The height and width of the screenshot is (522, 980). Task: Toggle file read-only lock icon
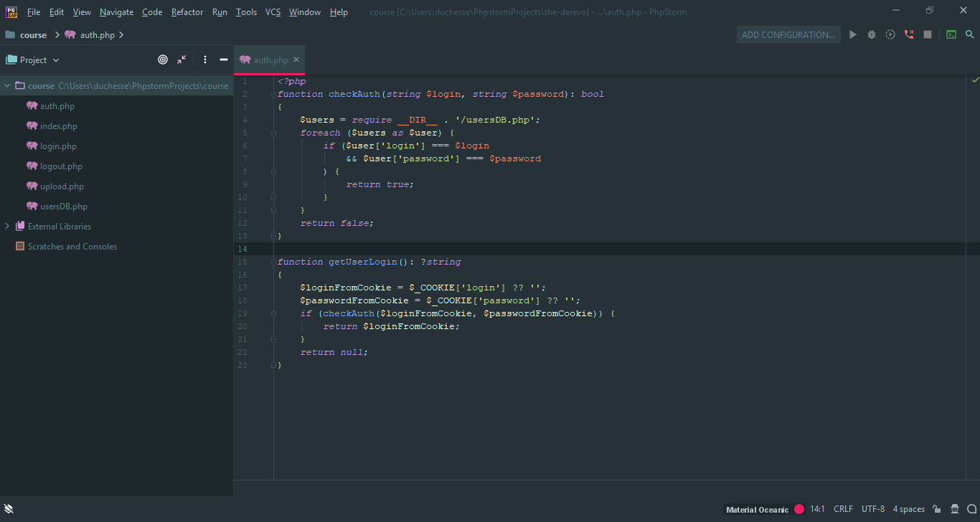937,509
